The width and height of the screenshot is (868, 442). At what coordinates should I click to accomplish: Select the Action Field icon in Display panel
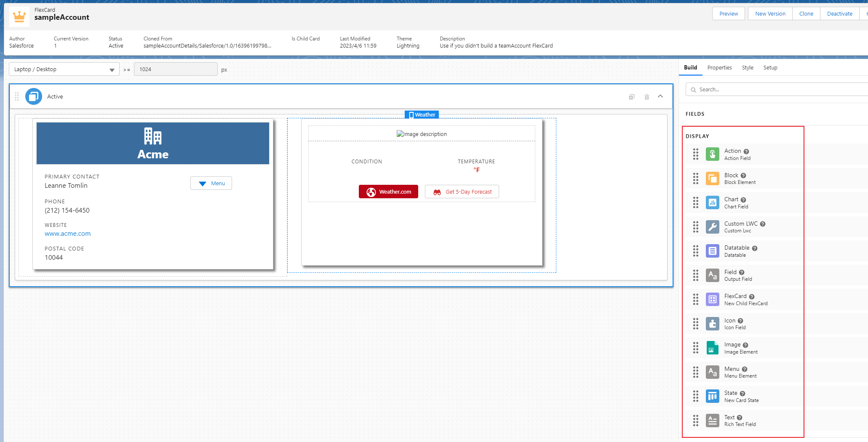[712, 154]
